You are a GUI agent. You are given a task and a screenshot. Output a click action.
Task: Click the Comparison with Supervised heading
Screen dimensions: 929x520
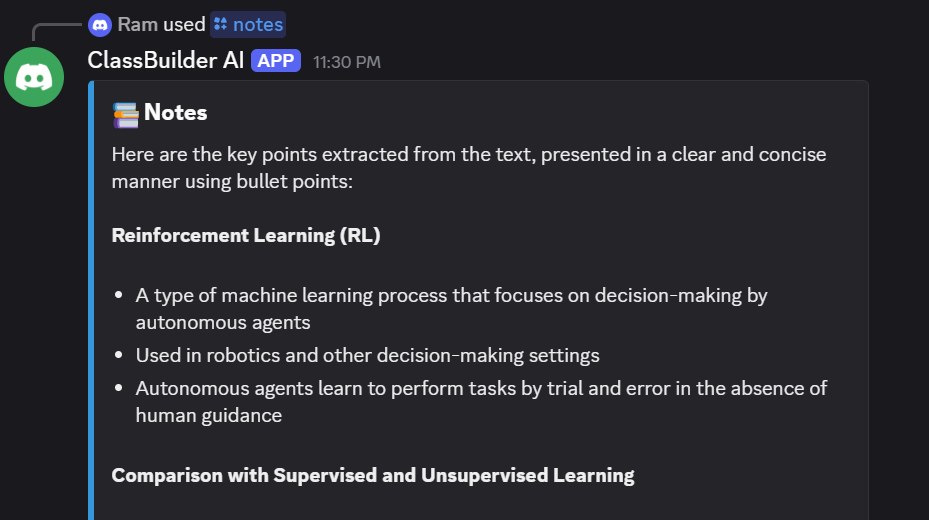click(372, 475)
